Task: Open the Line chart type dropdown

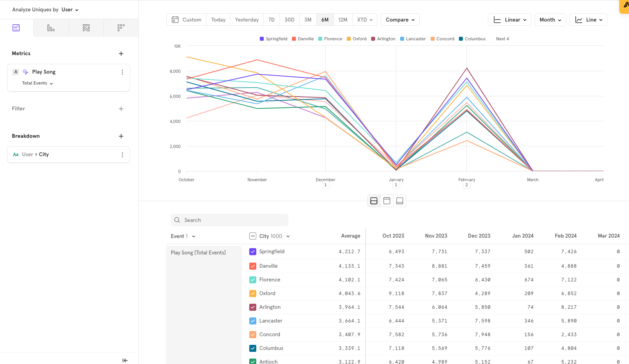Action: 588,20
